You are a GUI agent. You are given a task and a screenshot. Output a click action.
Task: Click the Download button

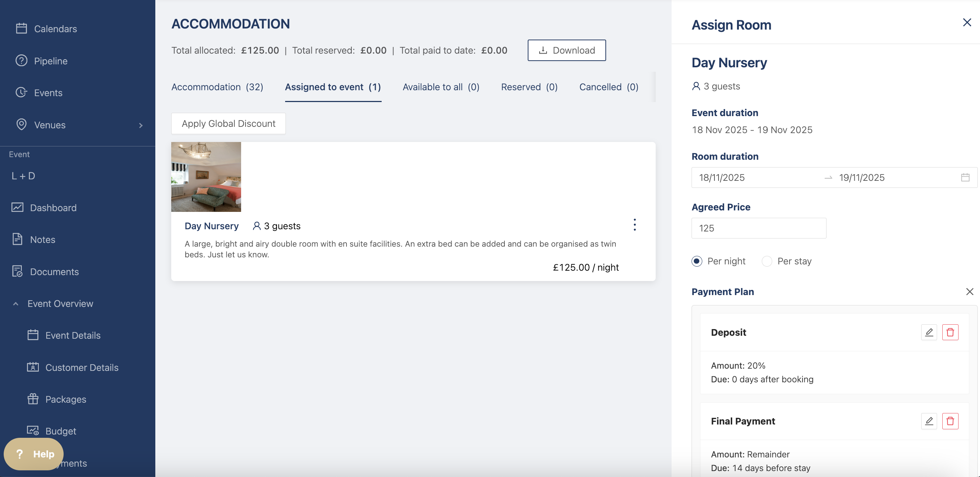click(x=567, y=50)
